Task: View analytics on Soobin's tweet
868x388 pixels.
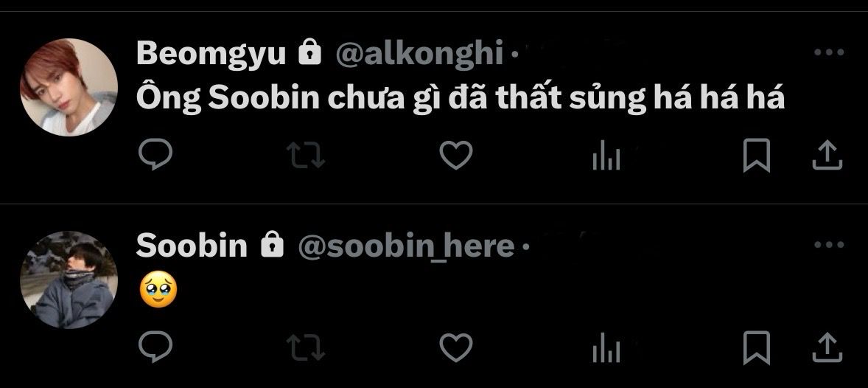Action: point(606,348)
